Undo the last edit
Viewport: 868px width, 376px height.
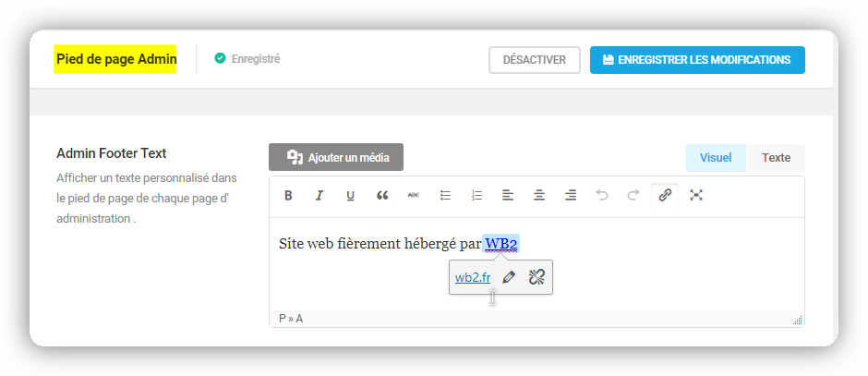coord(602,196)
